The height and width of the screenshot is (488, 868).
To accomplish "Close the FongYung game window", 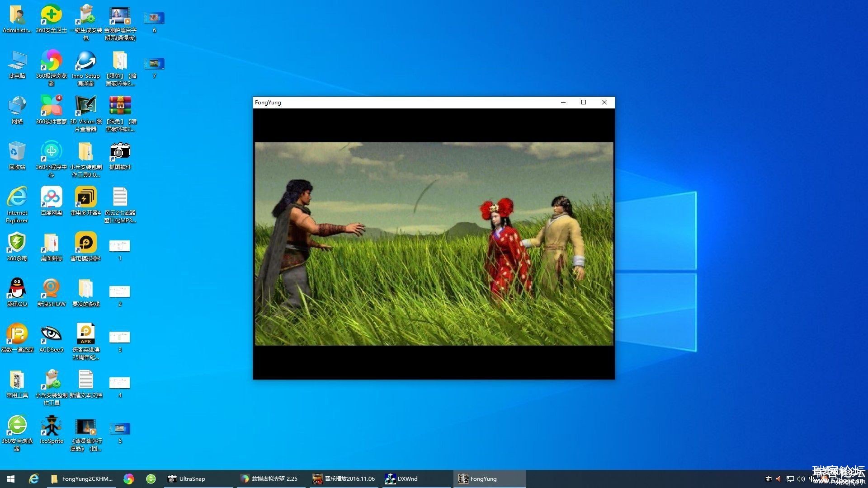I will click(604, 102).
